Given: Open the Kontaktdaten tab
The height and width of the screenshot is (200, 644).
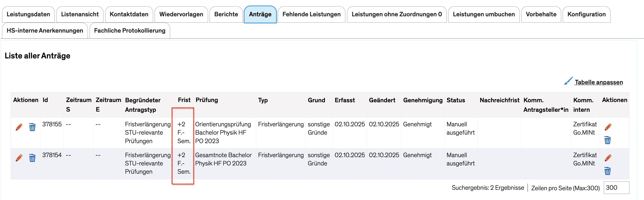Looking at the screenshot, I should (129, 14).
